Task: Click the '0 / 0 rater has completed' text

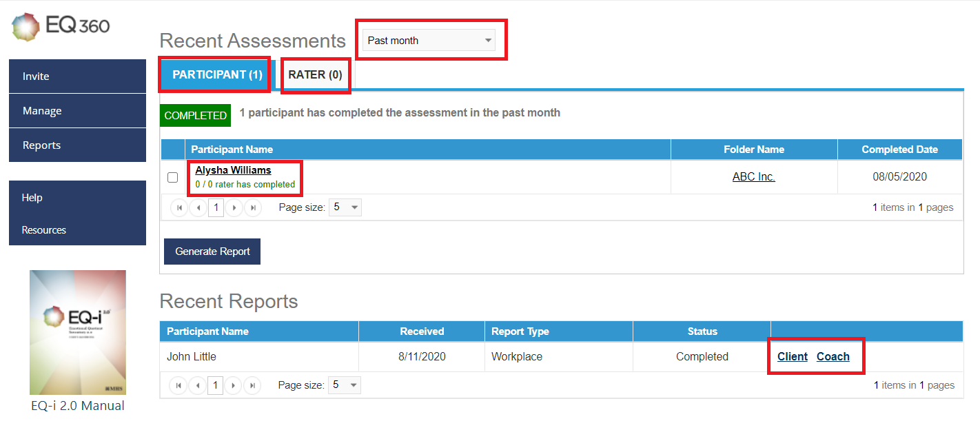Action: coord(245,185)
